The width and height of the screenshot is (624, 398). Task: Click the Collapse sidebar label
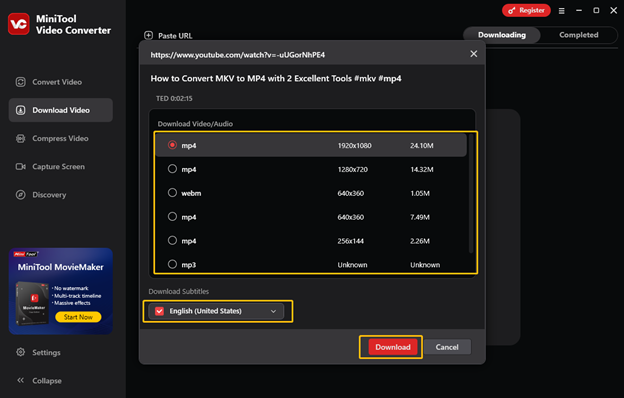pyautogui.click(x=47, y=381)
